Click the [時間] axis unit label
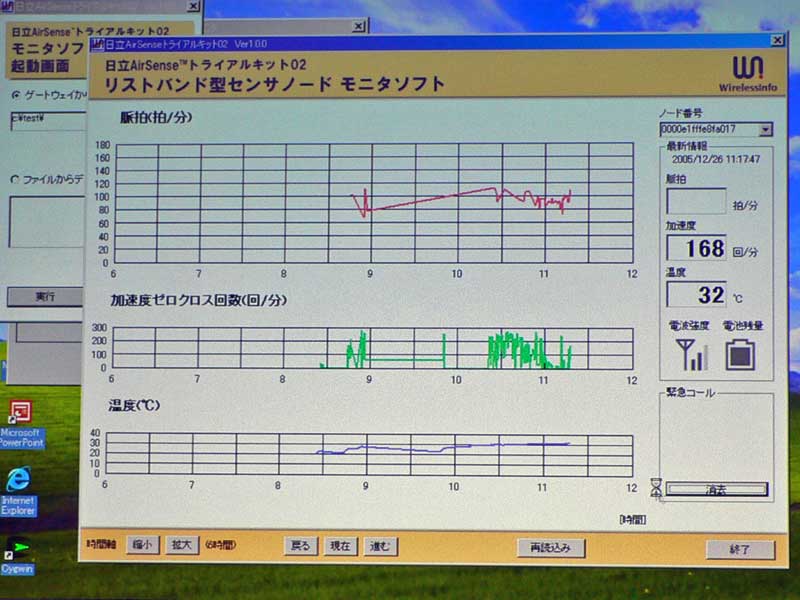800x600 pixels. [x=633, y=519]
